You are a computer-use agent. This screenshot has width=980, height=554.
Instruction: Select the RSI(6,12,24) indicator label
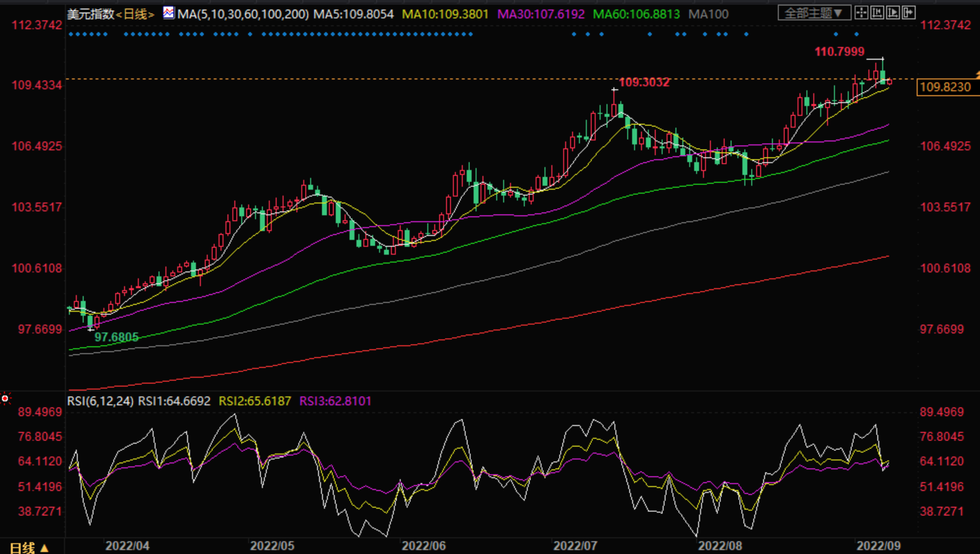pyautogui.click(x=100, y=401)
